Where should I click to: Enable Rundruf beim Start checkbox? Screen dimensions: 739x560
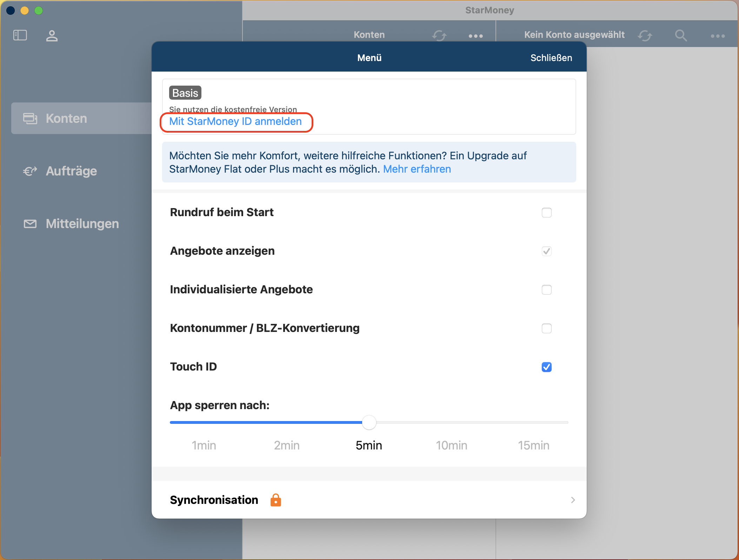click(x=546, y=213)
